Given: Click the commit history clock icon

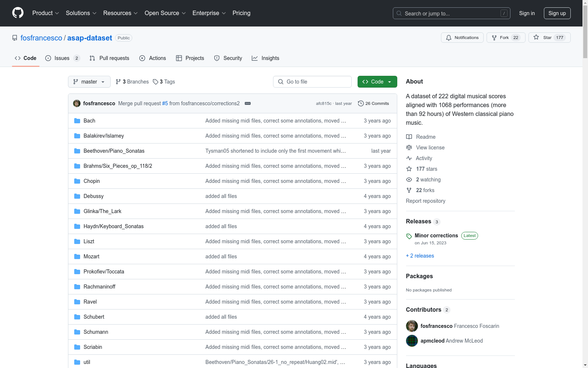Looking at the screenshot, I should [x=361, y=103].
